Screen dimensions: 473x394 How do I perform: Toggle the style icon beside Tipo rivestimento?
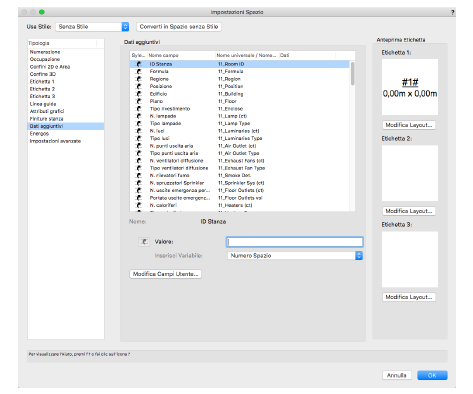pyautogui.click(x=139, y=109)
